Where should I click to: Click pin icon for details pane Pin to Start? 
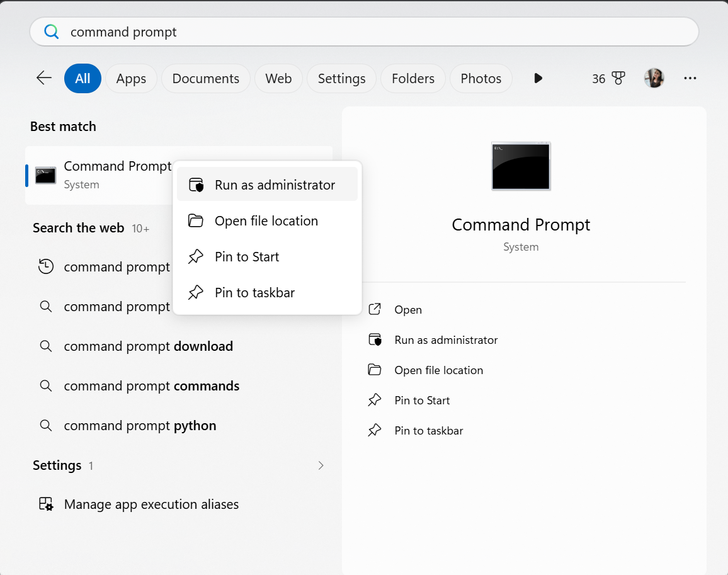click(x=375, y=400)
